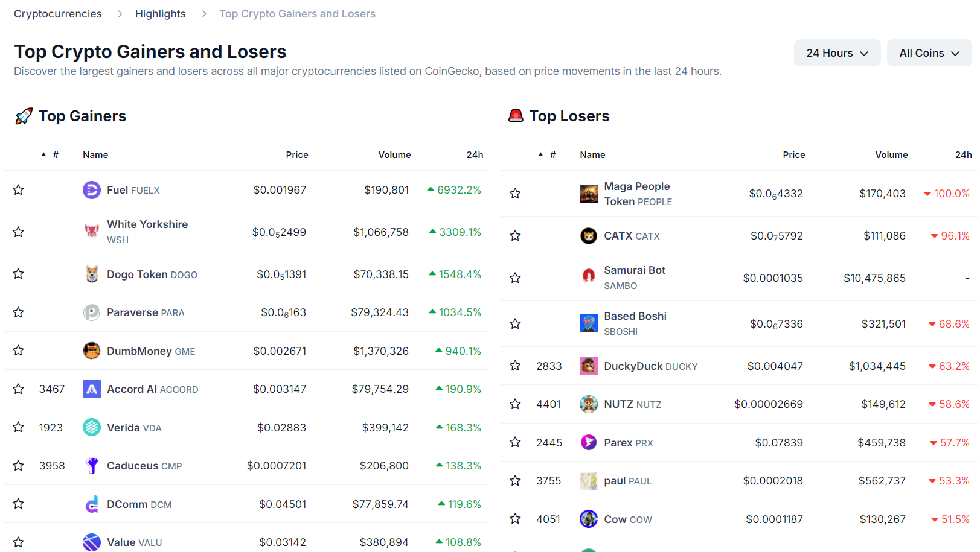Sort Top Losers by Price column
This screenshot has width=980, height=552.
coord(793,155)
